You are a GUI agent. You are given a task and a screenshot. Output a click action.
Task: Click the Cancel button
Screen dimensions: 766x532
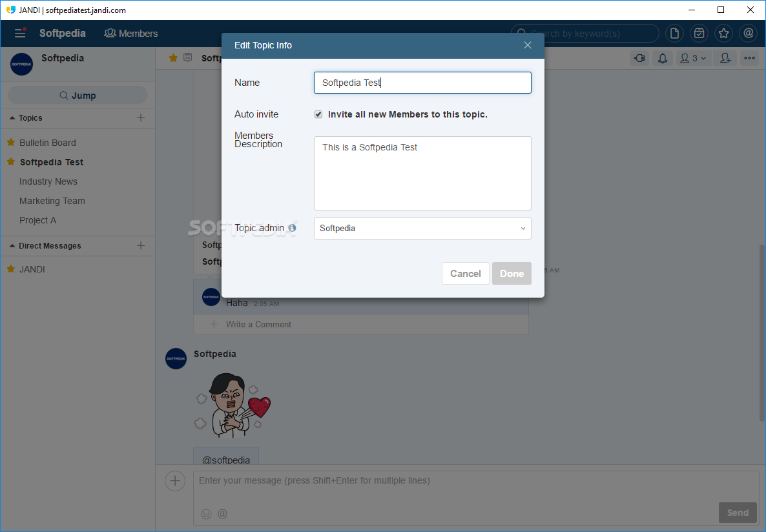[466, 274]
